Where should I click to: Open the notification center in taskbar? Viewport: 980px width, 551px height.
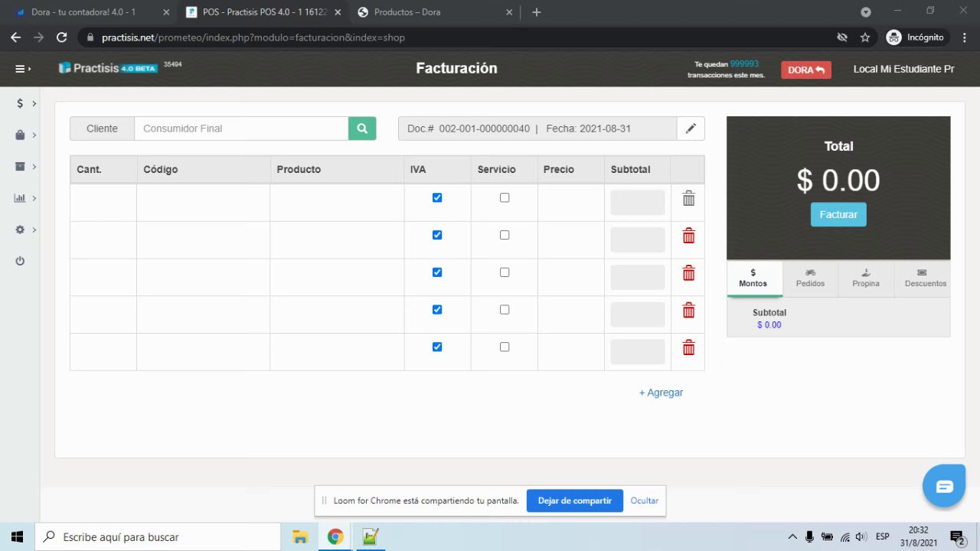point(957,536)
